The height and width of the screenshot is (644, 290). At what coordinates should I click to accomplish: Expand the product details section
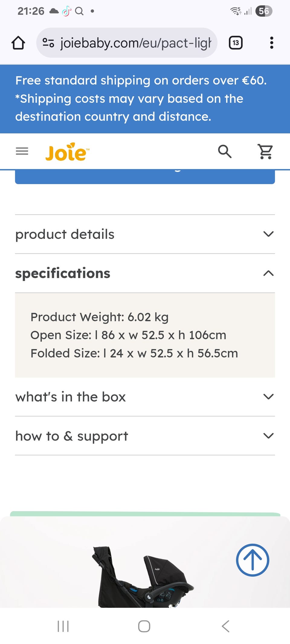point(145,234)
